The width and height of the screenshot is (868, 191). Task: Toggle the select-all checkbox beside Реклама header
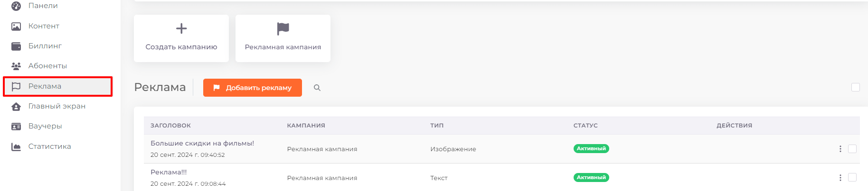856,87
